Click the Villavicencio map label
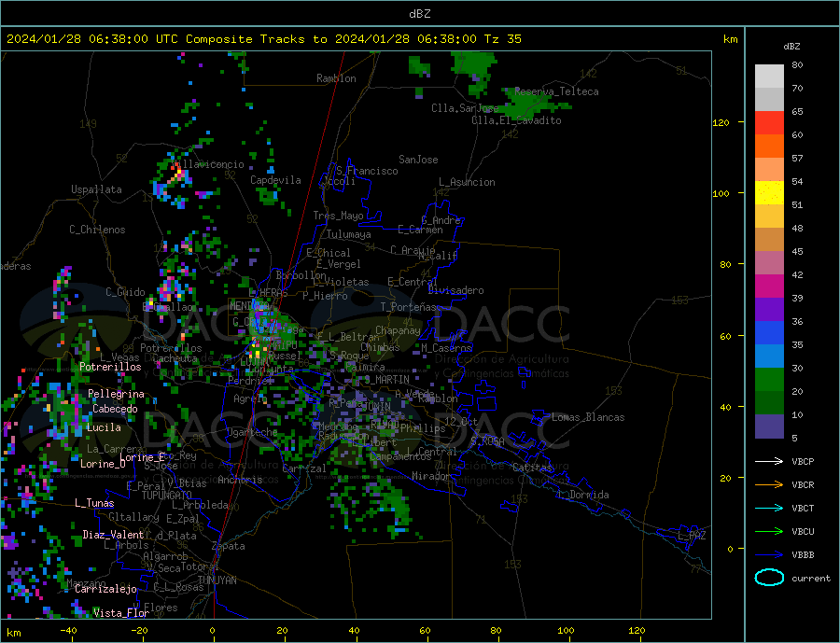The width and height of the screenshot is (840, 643). tap(209, 164)
